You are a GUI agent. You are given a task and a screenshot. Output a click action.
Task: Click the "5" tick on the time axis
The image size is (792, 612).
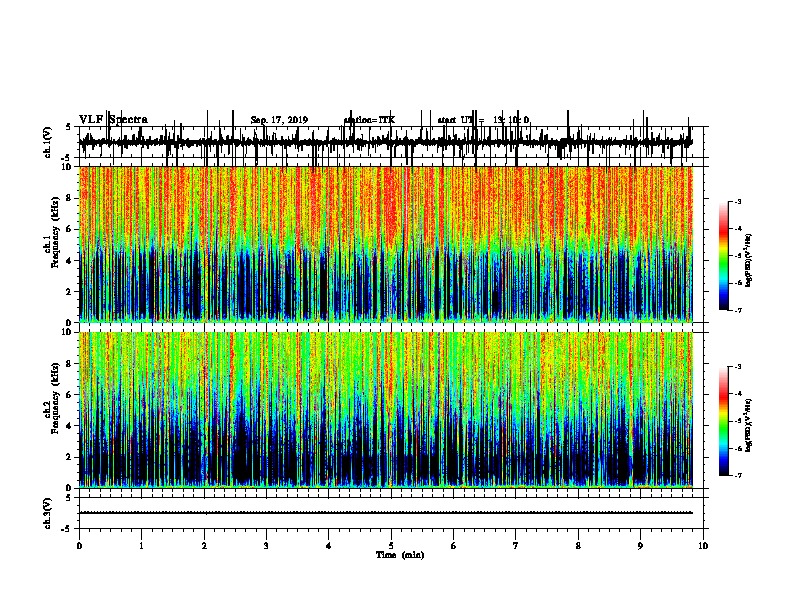pos(391,546)
